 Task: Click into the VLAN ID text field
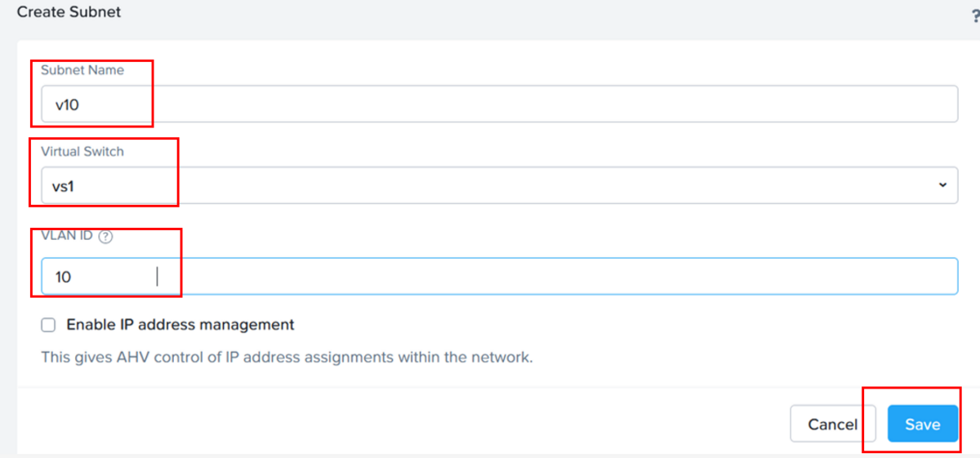[499, 277]
